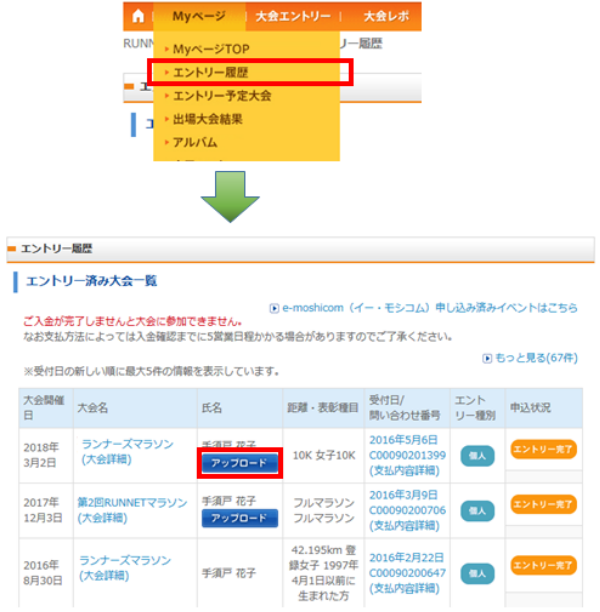This screenshot has height=612, width=600.
Task: Click エントリー完了 status for 2018 entry
Action: point(543,449)
